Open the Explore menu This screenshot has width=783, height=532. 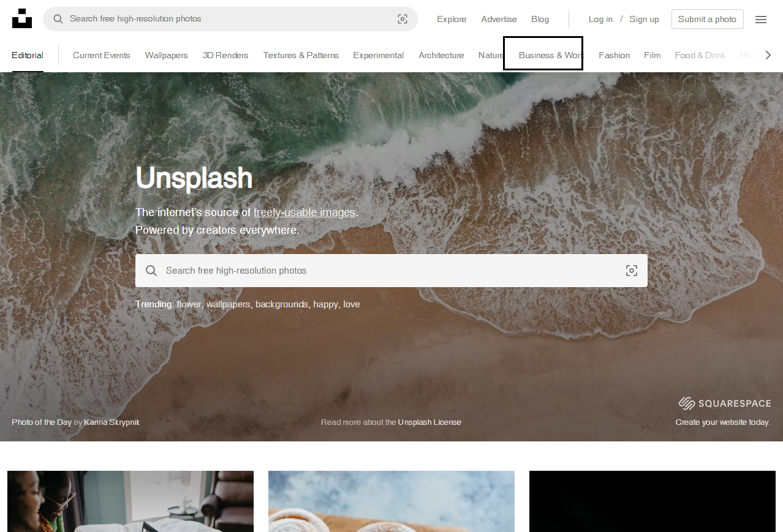[x=452, y=19]
